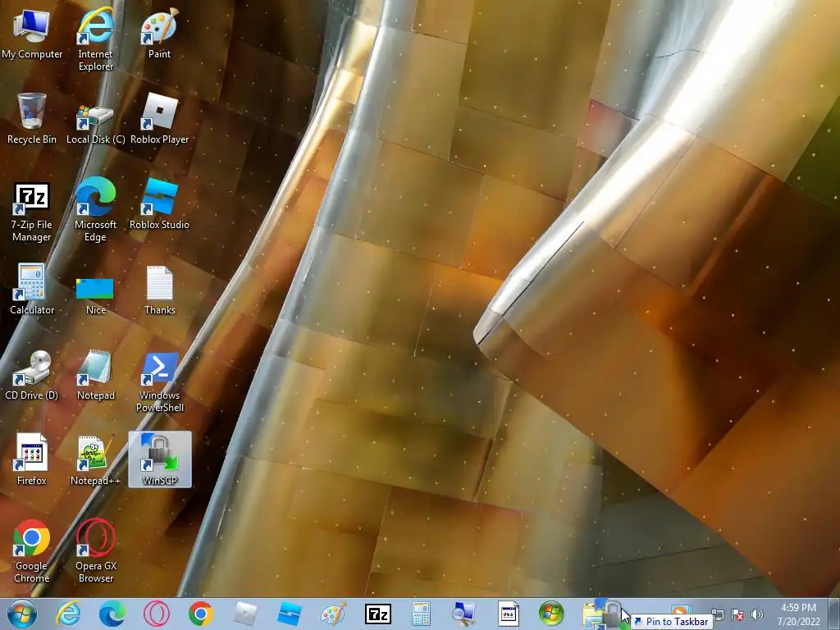Launch Calculator from the taskbar
Image resolution: width=840 pixels, height=630 pixels.
421,614
